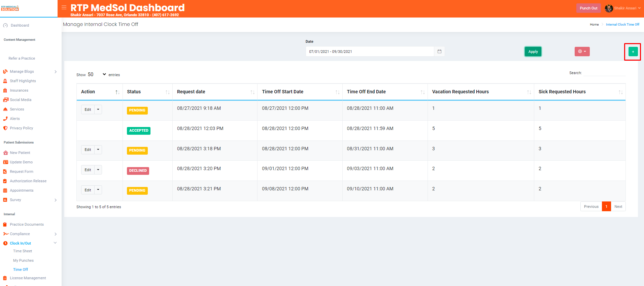Sort by Request date column
The width and height of the screenshot is (644, 286).
[x=215, y=92]
